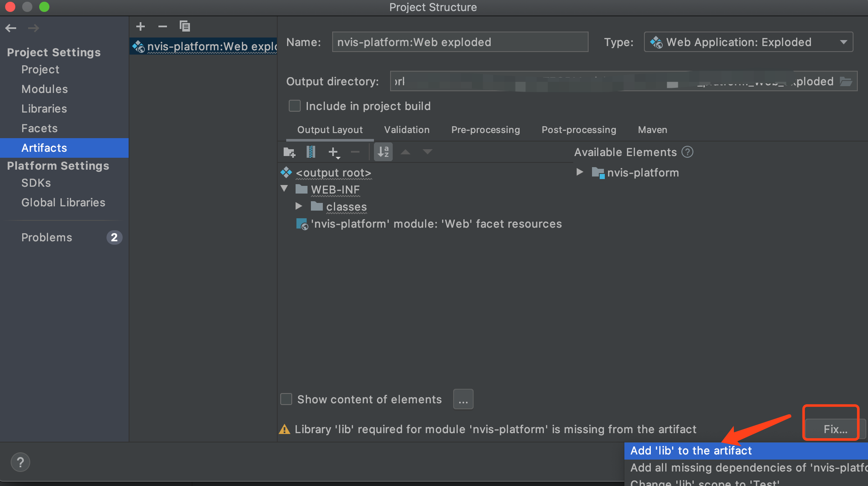Expand nvis-platform in Available Elements
This screenshot has height=486, width=868.
[580, 172]
